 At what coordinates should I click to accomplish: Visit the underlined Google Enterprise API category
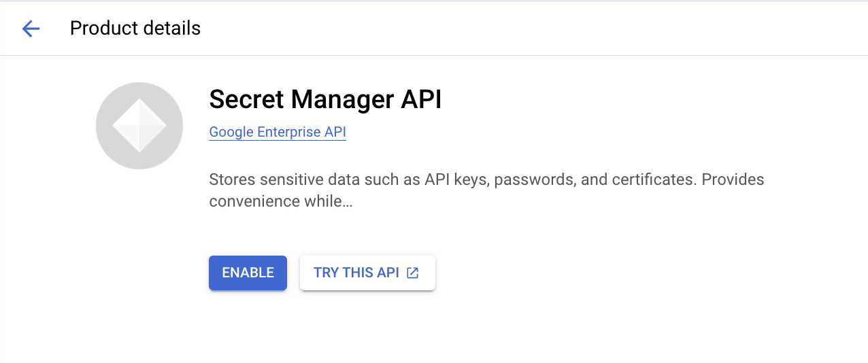278,132
